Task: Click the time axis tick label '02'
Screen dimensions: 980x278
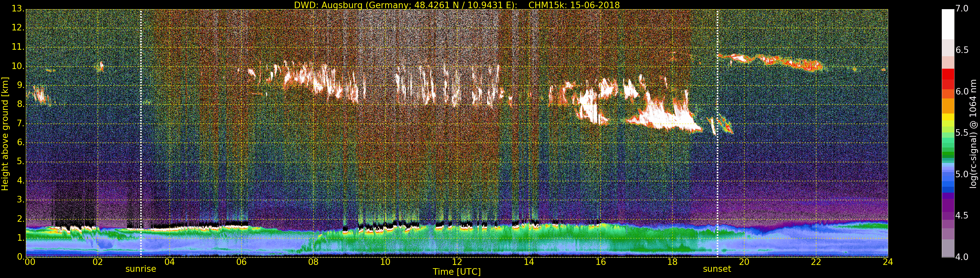Action: 98,262
